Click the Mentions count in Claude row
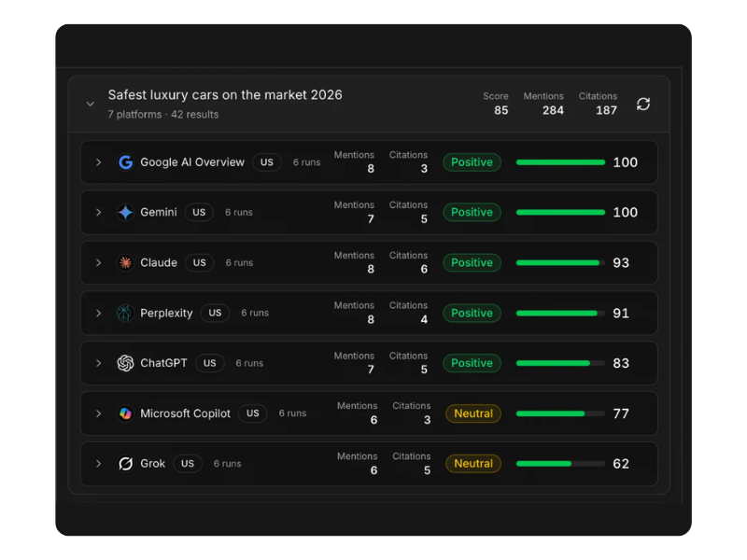Image resolution: width=747 pixels, height=560 pixels. pyautogui.click(x=371, y=269)
